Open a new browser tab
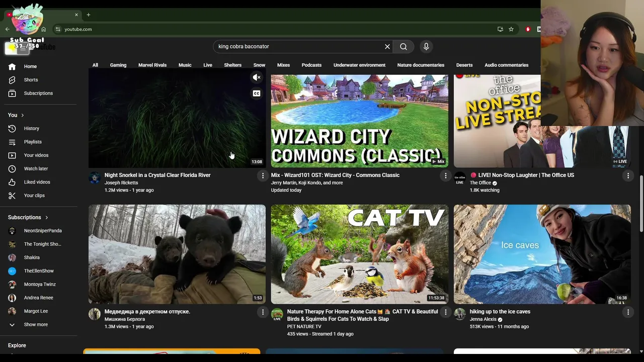The image size is (644, 362). coord(89,15)
